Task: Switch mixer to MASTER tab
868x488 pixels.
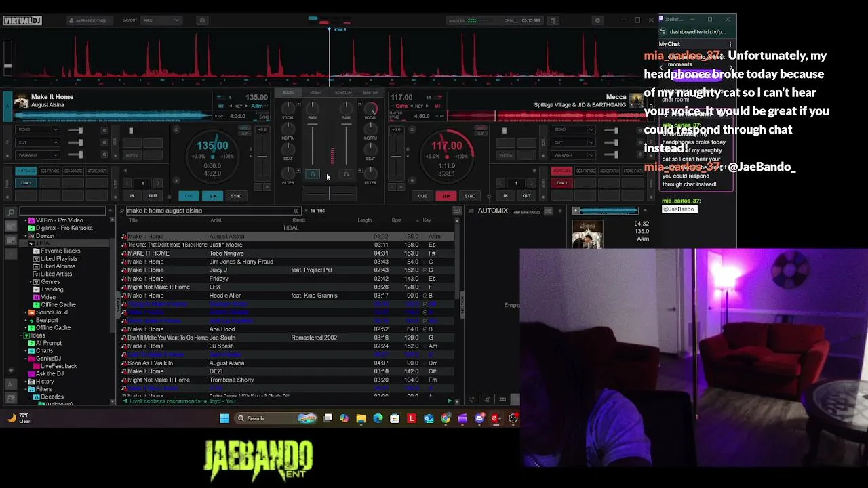Action: [x=370, y=92]
